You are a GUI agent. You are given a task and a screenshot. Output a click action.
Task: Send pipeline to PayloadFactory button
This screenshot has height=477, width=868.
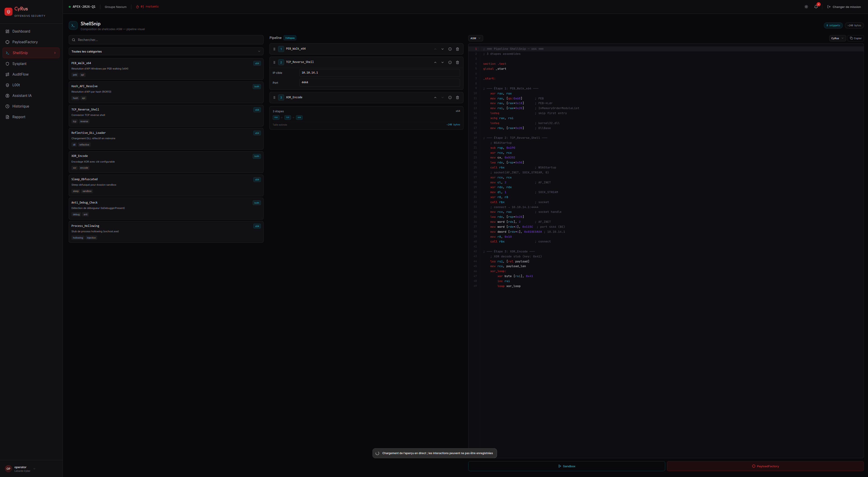tap(765, 466)
